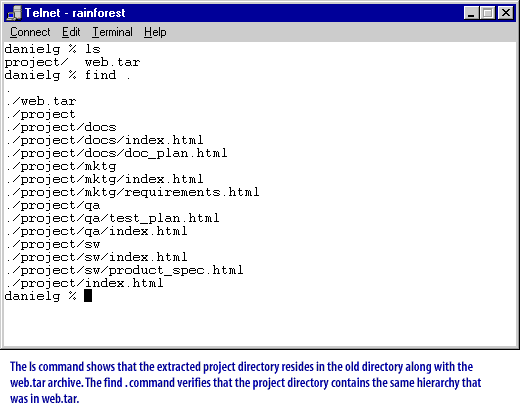Open the Connect menu
This screenshot has height=420, width=520.
click(30, 32)
